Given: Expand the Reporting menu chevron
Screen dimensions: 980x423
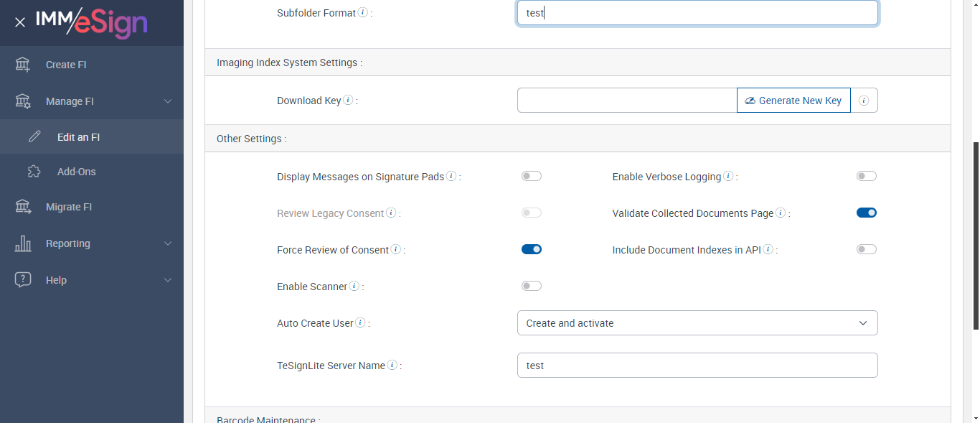Looking at the screenshot, I should point(168,243).
